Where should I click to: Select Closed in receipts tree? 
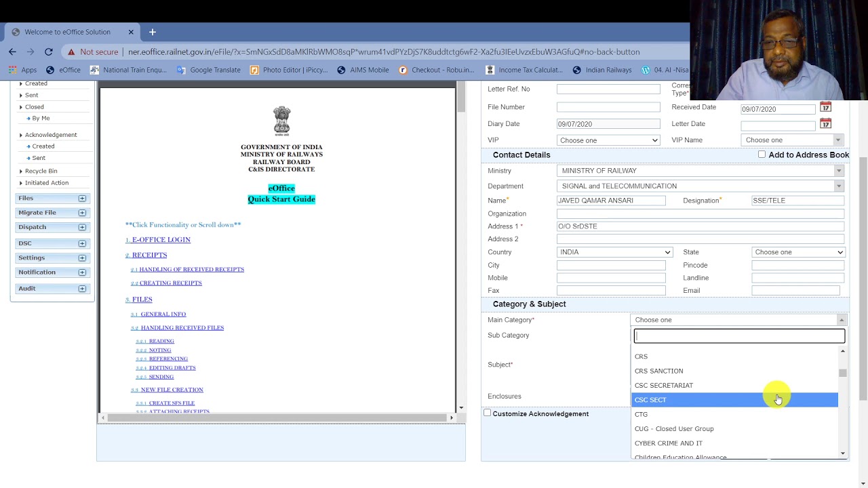tap(35, 107)
